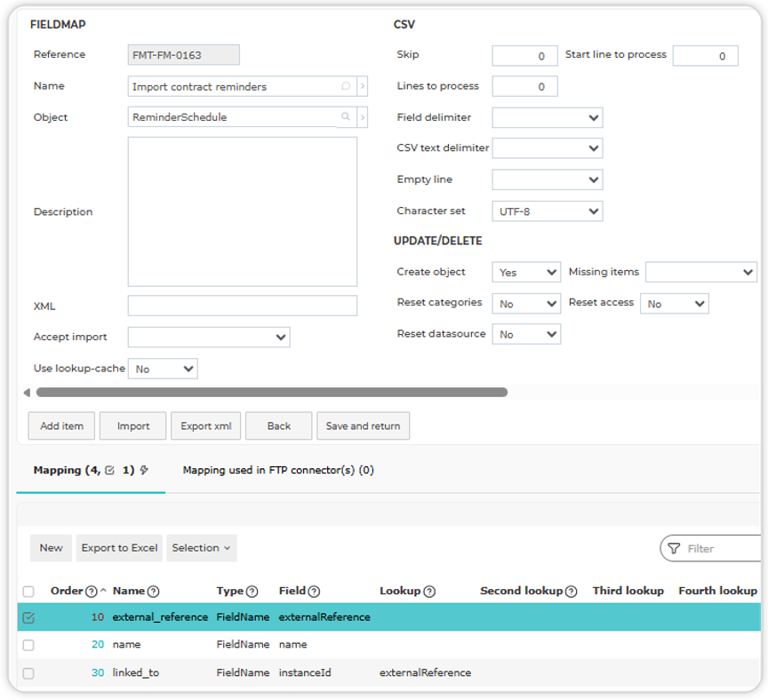This screenshot has height=700, width=768.
Task: Click the magnifier icon in the Object field
Action: click(x=346, y=116)
